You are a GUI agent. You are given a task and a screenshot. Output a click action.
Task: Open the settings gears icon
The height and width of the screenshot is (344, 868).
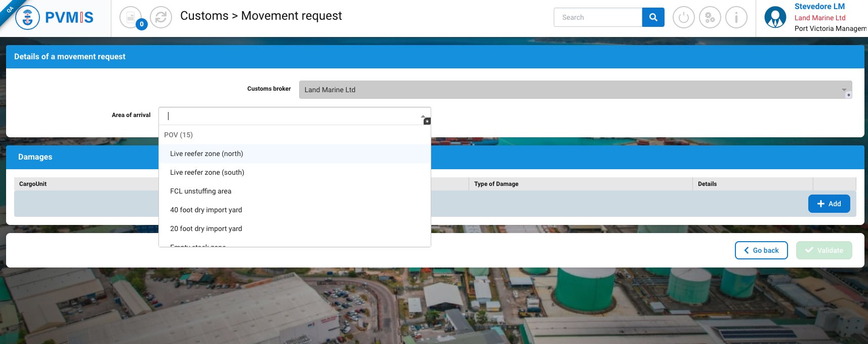(710, 18)
